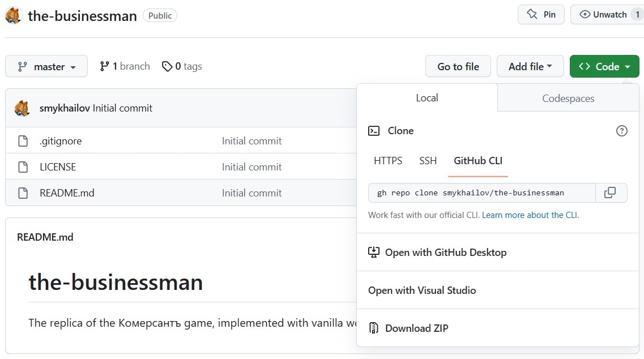Image resolution: width=644 pixels, height=359 pixels.
Task: Click the repository owner avatar beside the title
Action: [x=14, y=15]
